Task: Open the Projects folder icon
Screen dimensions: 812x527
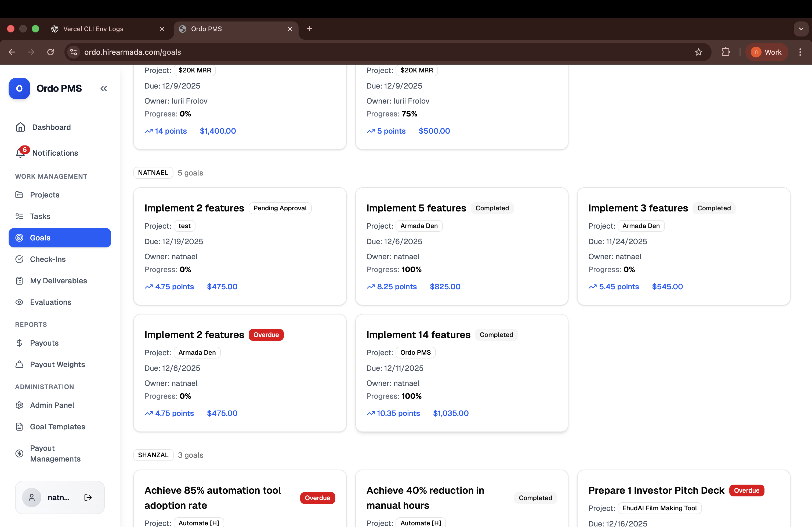Action: point(19,195)
